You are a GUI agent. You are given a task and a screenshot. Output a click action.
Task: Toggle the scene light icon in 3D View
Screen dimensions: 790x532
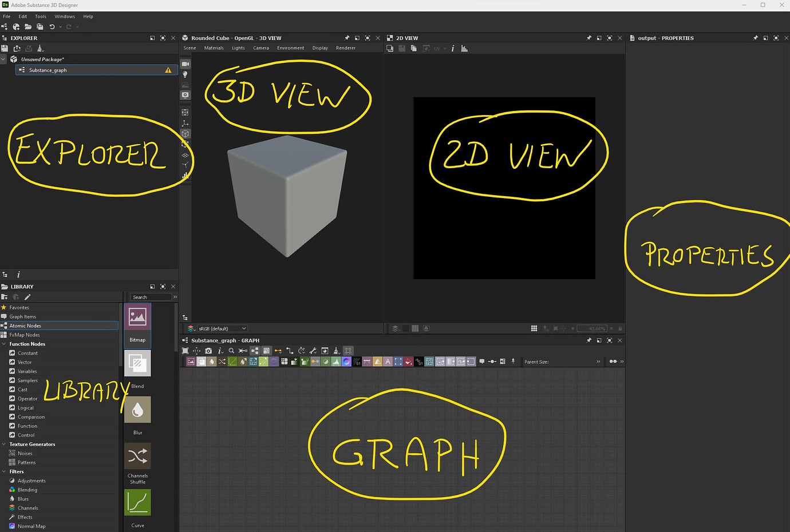tap(185, 74)
